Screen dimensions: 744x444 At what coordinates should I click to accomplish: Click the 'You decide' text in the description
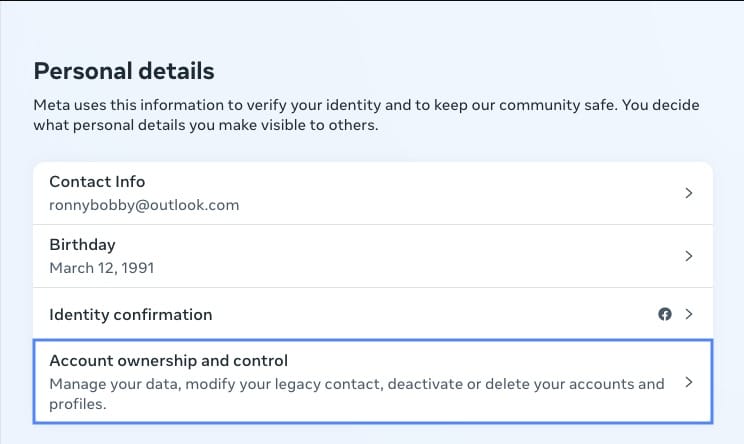(x=660, y=105)
